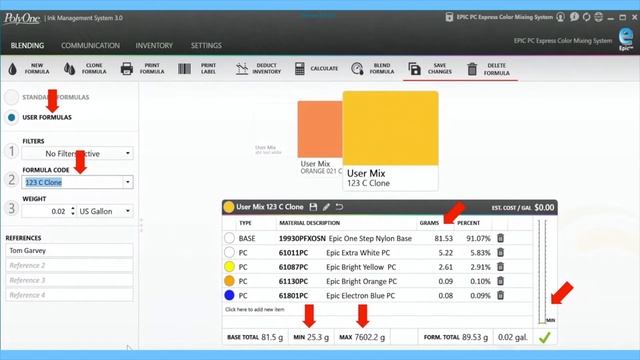Open the Inventory menu tab
640x360 pixels.
154,45
